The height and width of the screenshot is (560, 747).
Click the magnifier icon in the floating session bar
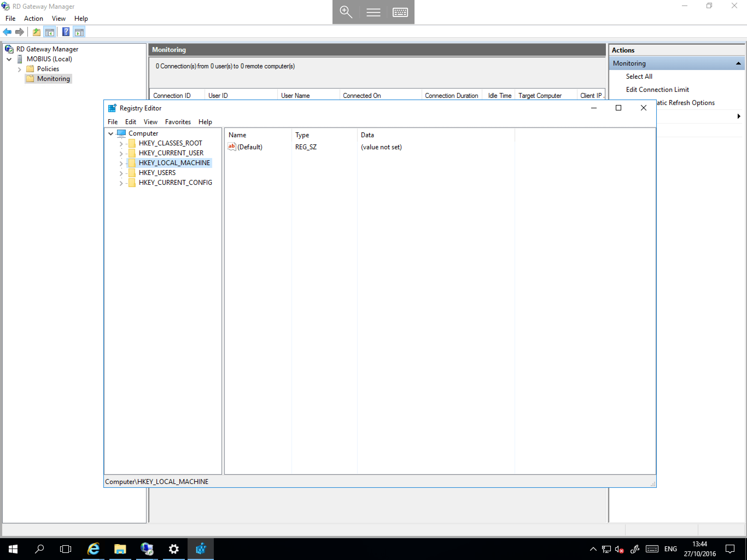(346, 12)
